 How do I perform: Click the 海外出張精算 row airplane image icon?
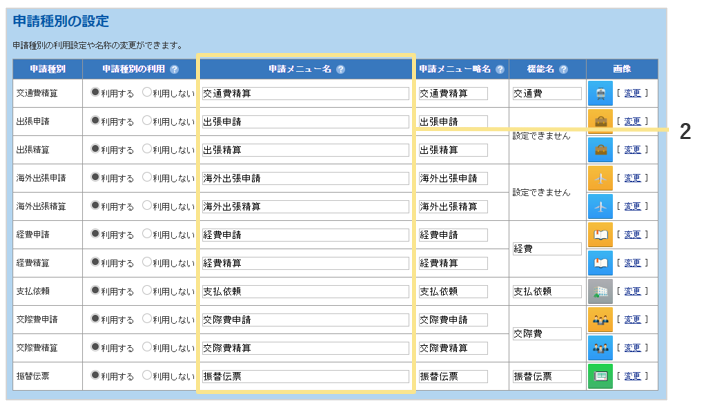pyautogui.click(x=599, y=206)
